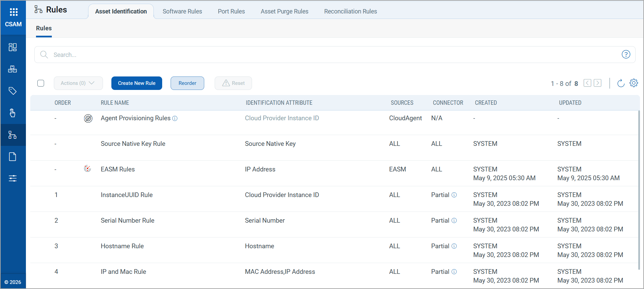This screenshot has height=289, width=644.
Task: Click the UPDATED column header
Action: pos(570,103)
